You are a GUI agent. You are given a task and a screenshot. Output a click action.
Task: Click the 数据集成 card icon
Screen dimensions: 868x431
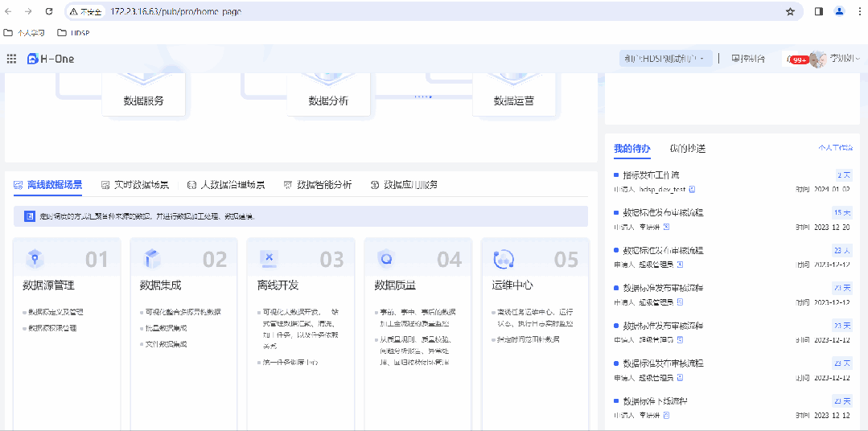tap(152, 259)
